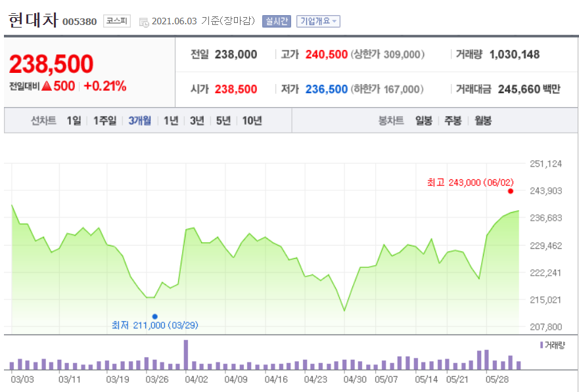Open the 기업개요 dropdown
This screenshot has width=579, height=392.
coord(318,21)
